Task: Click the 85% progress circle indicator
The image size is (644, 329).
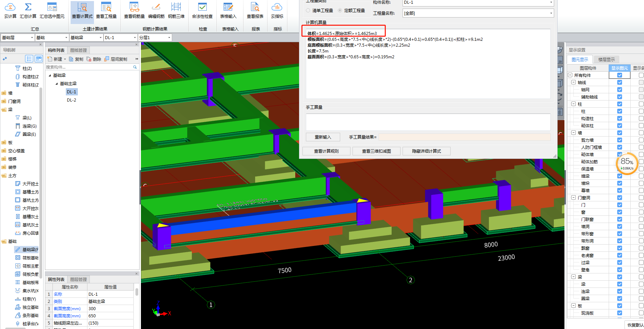Action: coord(627,163)
